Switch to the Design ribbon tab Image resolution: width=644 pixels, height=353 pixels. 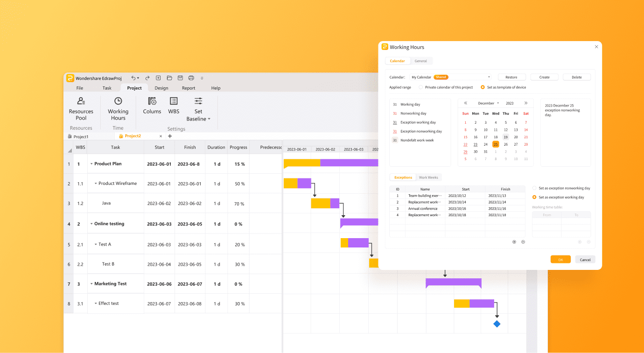[x=161, y=88]
